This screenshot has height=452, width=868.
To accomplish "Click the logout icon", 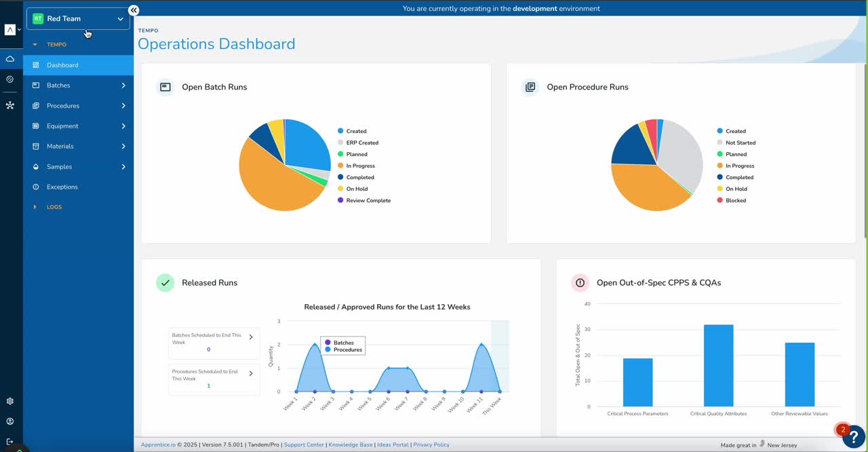I will point(9,442).
